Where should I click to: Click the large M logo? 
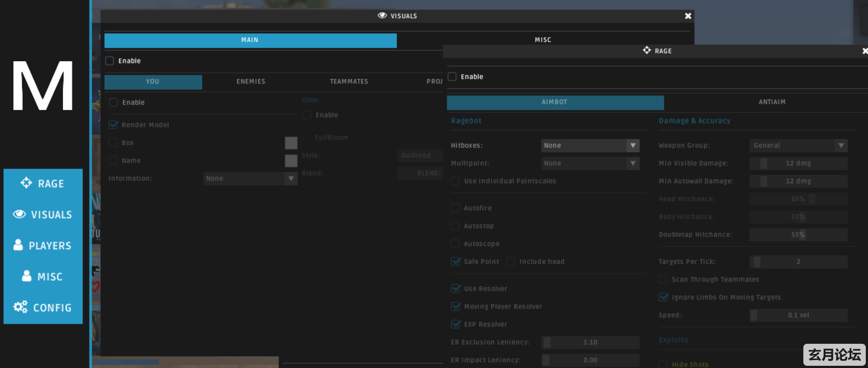tap(43, 85)
